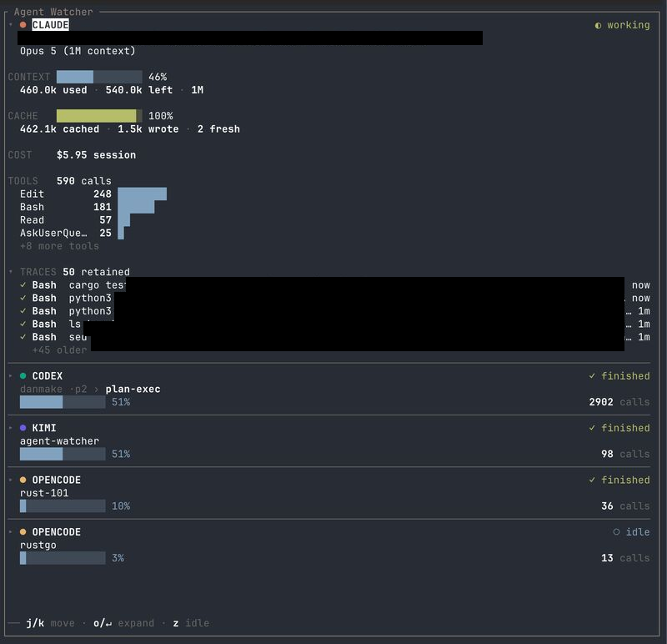The width and height of the screenshot is (667, 644).
Task: Click the idle circle icon for rustgo
Action: (x=616, y=531)
